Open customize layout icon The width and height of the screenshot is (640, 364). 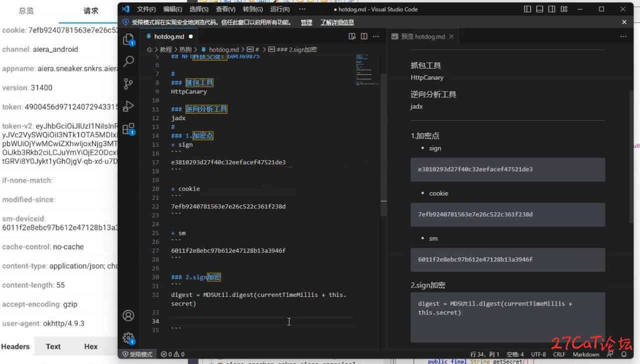coord(564,9)
